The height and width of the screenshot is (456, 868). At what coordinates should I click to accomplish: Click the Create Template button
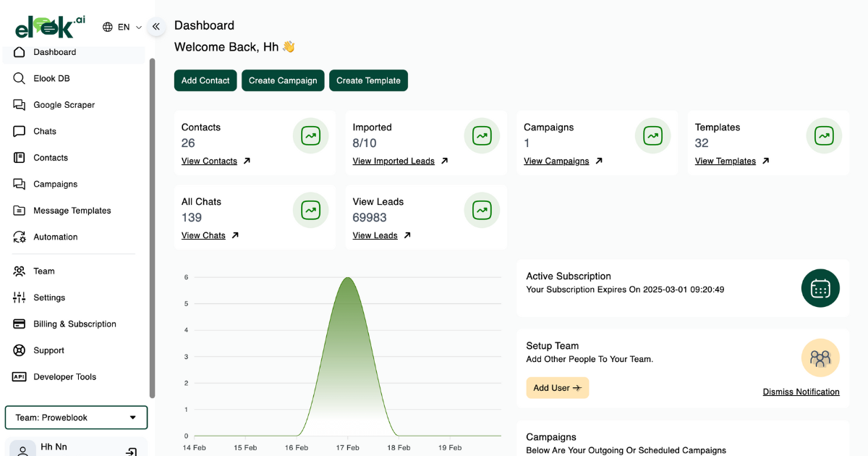(368, 80)
